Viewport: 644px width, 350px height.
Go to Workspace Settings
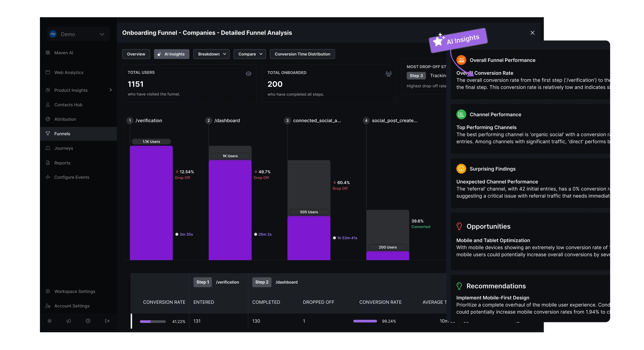74,292
